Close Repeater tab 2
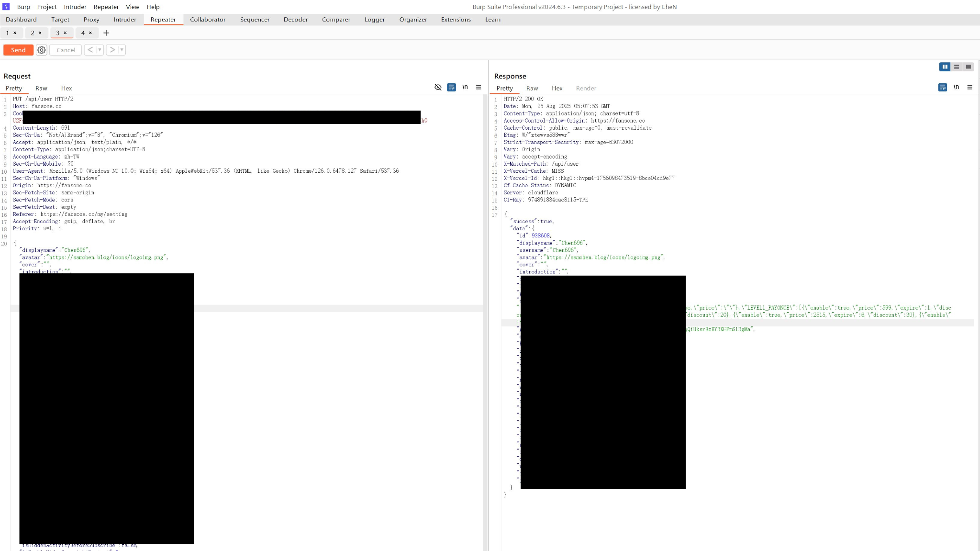 click(40, 33)
